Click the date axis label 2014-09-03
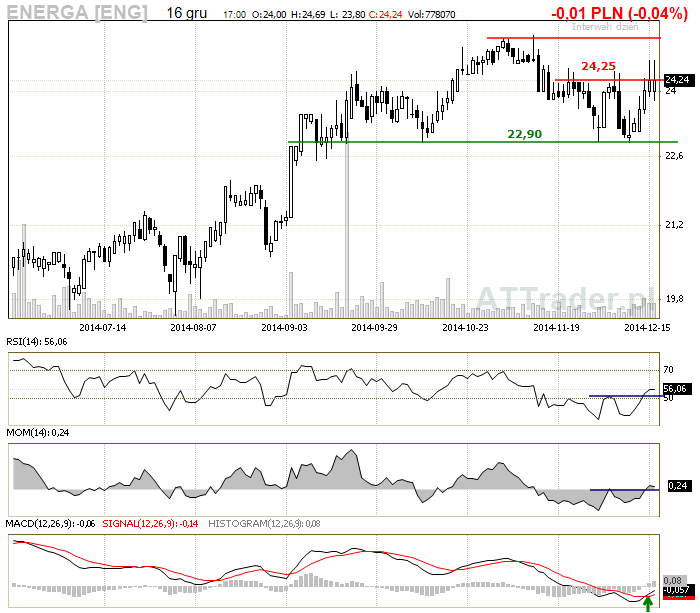The height and width of the screenshot is (613, 700). coord(284,328)
